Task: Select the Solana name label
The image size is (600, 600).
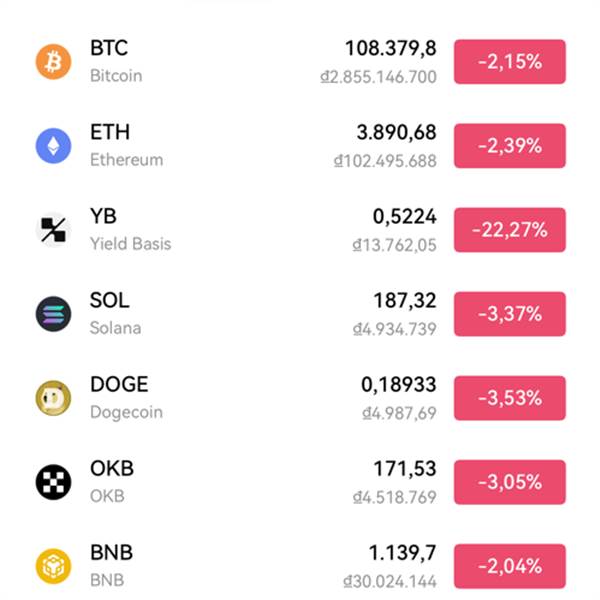Action: [x=115, y=328]
